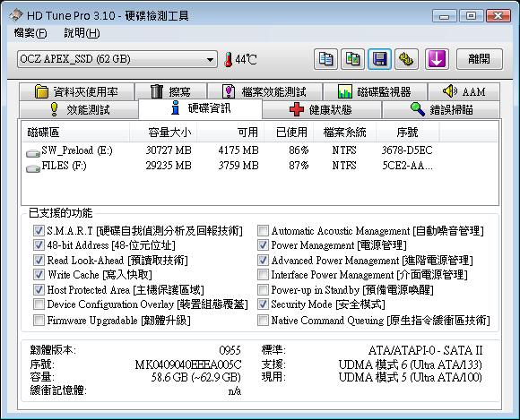Click the 磁碟區 column header
520x420 pixels.
tap(75, 133)
